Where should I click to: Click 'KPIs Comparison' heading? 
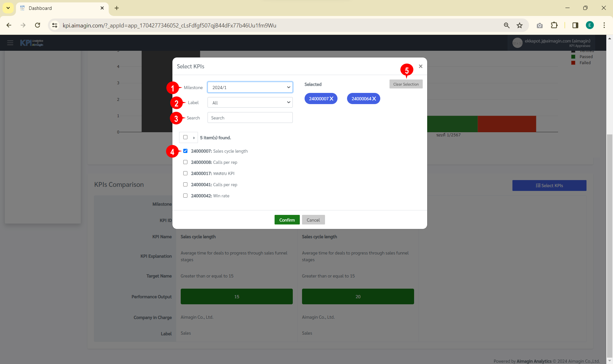119,185
